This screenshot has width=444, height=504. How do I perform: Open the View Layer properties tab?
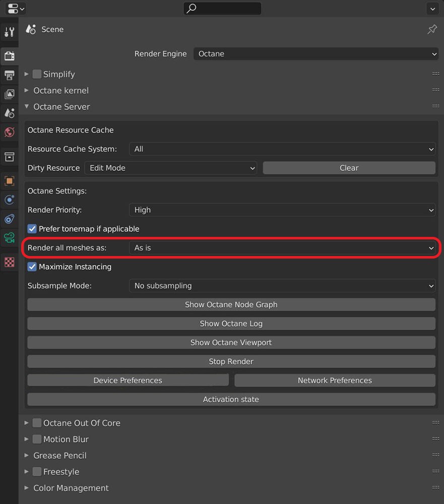pyautogui.click(x=9, y=94)
